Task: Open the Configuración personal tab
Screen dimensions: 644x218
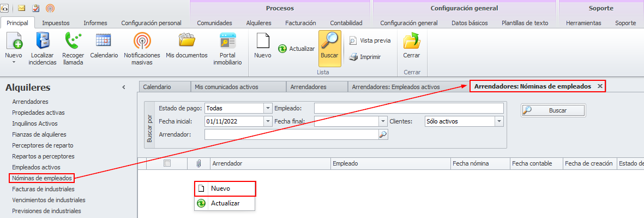Action: tap(152, 23)
